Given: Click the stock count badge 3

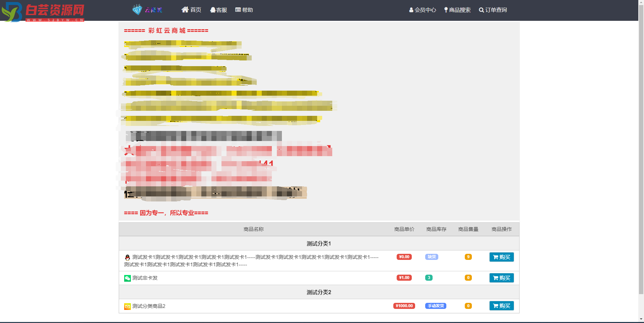Looking at the screenshot, I should click(429, 278).
